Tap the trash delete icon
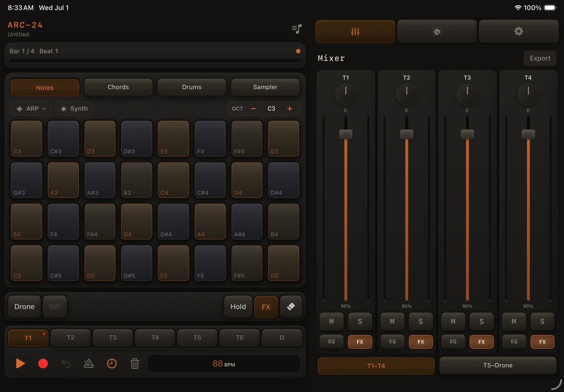Screen dimensions: 564x392 tap(135, 364)
